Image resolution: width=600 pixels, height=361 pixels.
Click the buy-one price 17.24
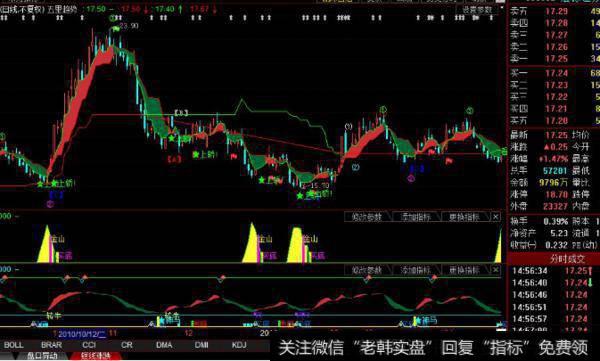557,73
